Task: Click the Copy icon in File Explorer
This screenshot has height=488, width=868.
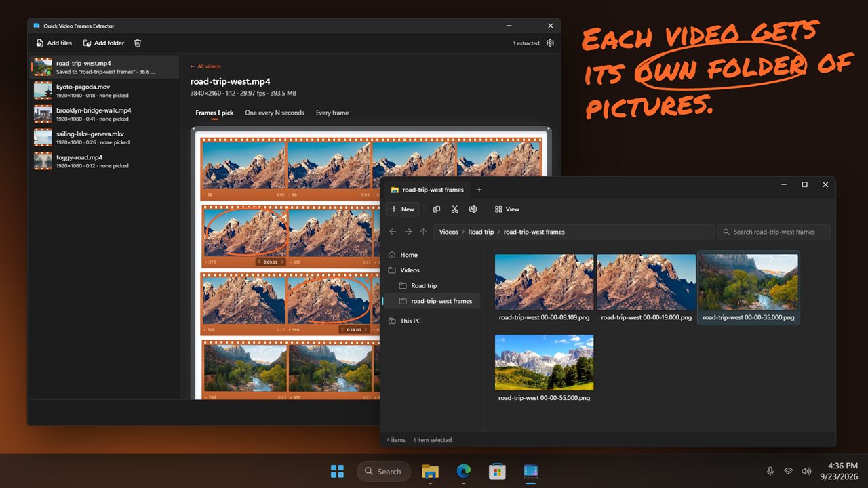Action: (x=437, y=209)
